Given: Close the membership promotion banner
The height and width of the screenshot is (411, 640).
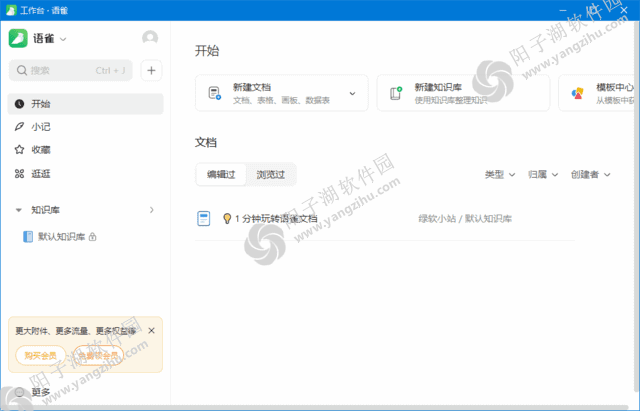Looking at the screenshot, I should click(151, 331).
